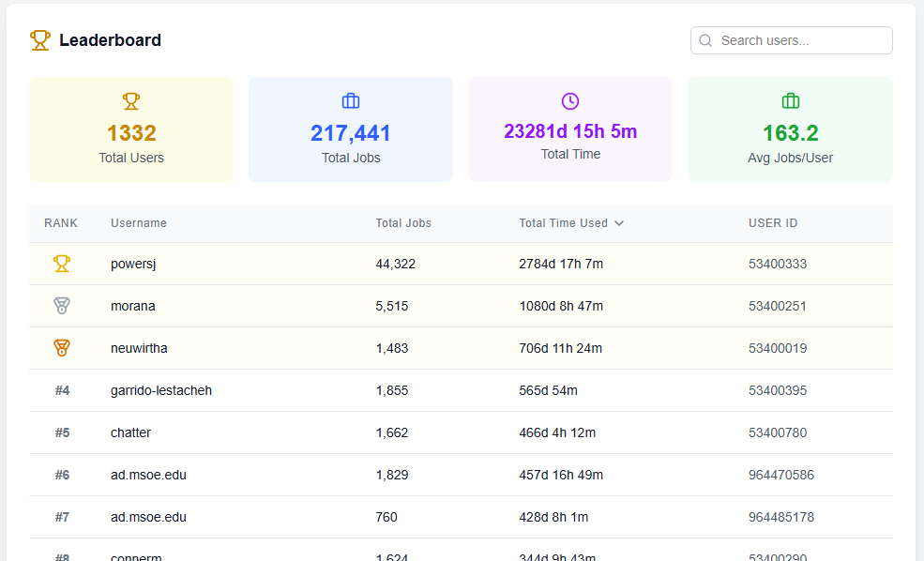924x561 pixels.
Task: Click the 217,441 Total Jobs value
Action: click(x=351, y=133)
